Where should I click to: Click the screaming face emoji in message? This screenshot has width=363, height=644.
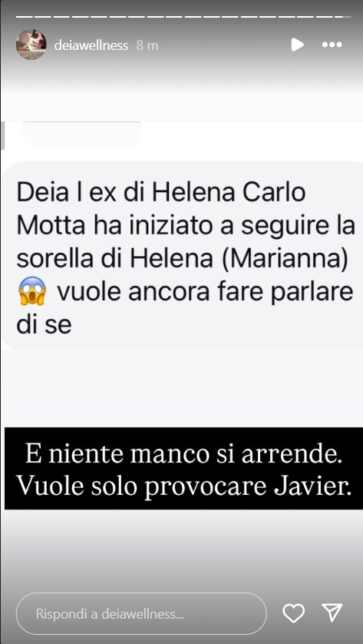(x=32, y=292)
